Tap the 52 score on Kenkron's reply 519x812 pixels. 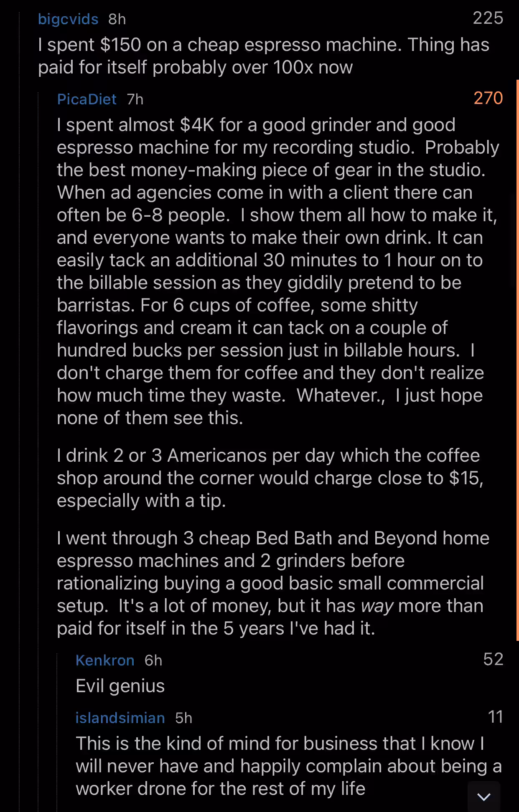(493, 659)
